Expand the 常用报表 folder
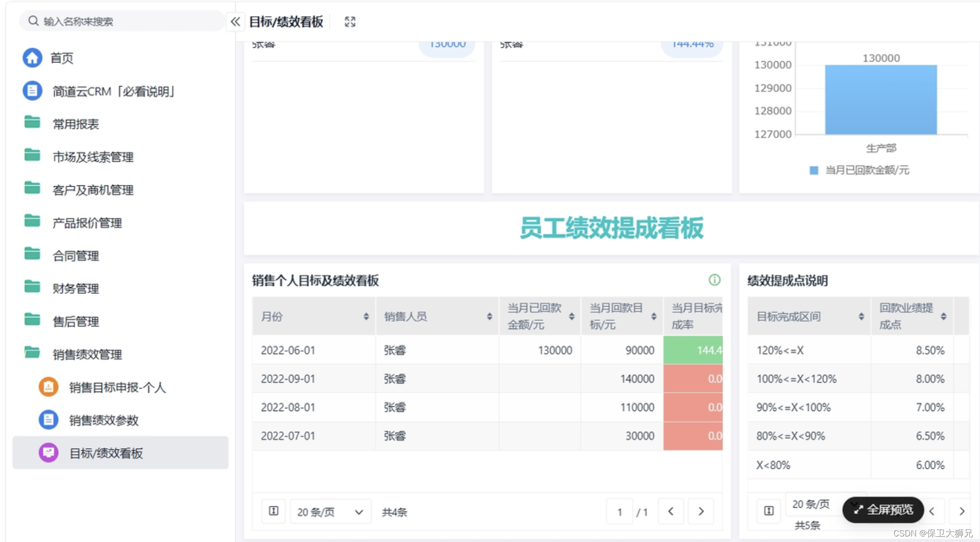Screen dimensions: 980x542 coord(75,124)
